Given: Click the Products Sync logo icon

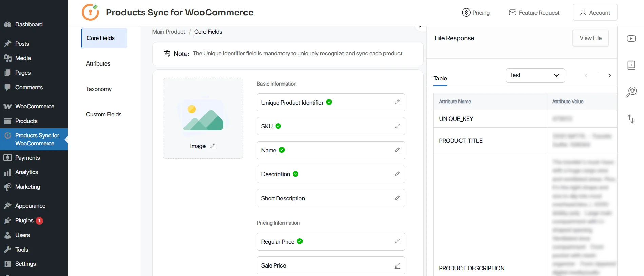Looking at the screenshot, I should coord(91,12).
